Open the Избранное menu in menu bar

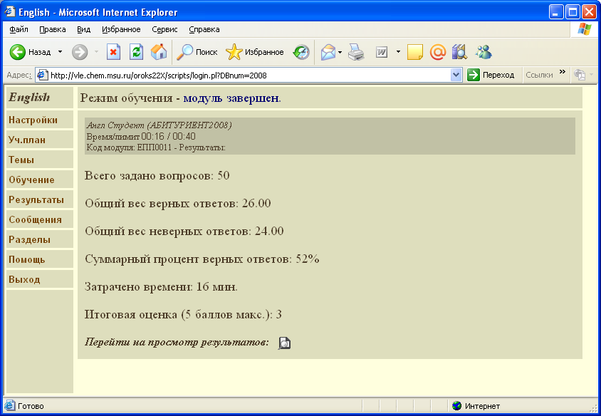pos(121,30)
